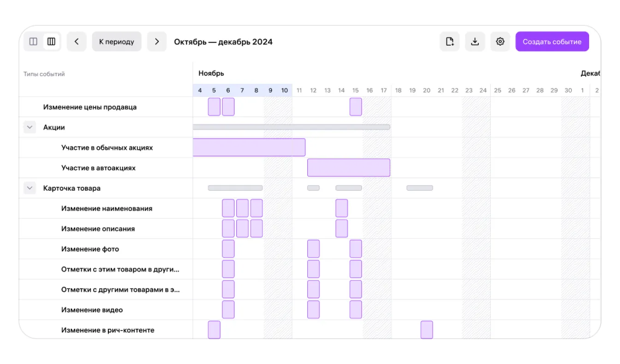Switch to two-pane split view icon
Image resolution: width=620 pixels, height=364 pixels.
(x=33, y=42)
